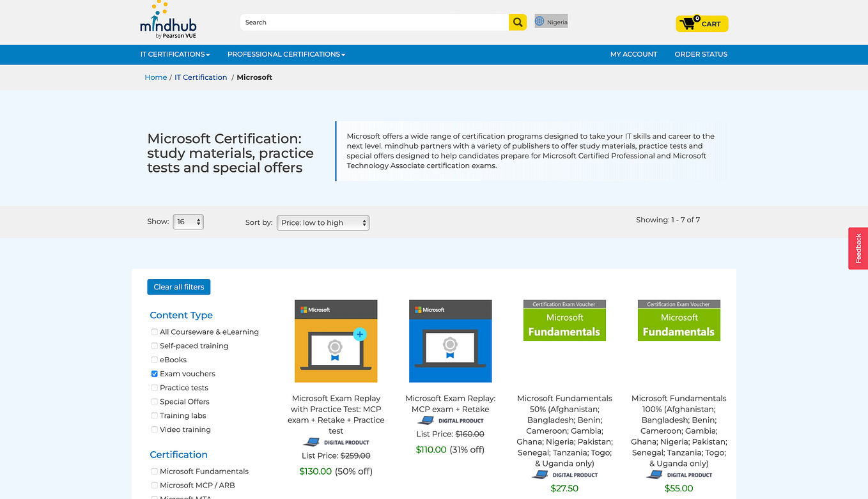Click the mindhub by Pearson VUE logo
Image resolution: width=868 pixels, height=499 pixels.
[168, 20]
